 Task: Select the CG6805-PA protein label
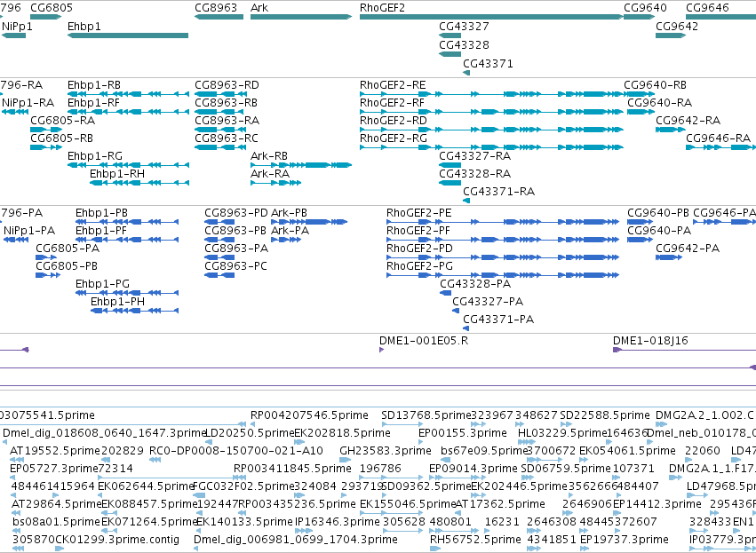click(x=68, y=249)
